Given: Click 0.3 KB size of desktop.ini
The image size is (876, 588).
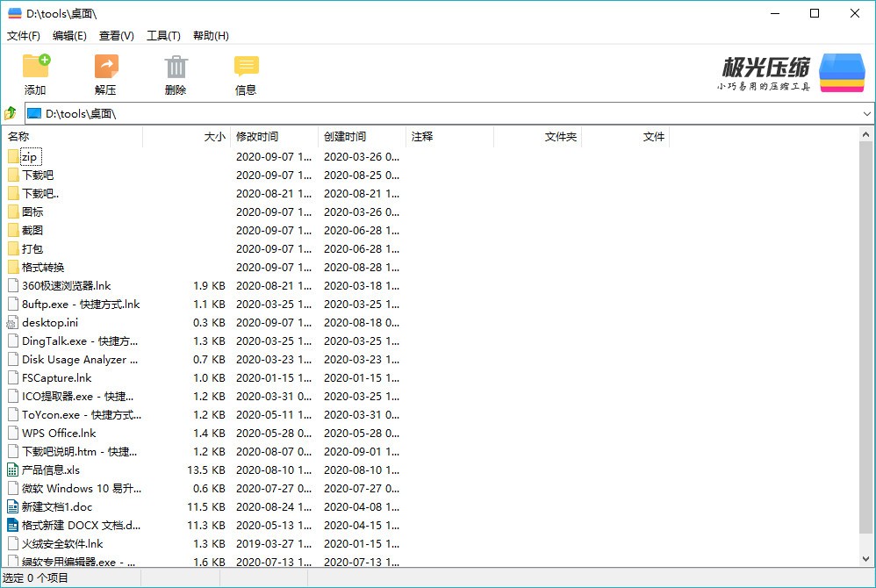Looking at the screenshot, I should point(209,322).
